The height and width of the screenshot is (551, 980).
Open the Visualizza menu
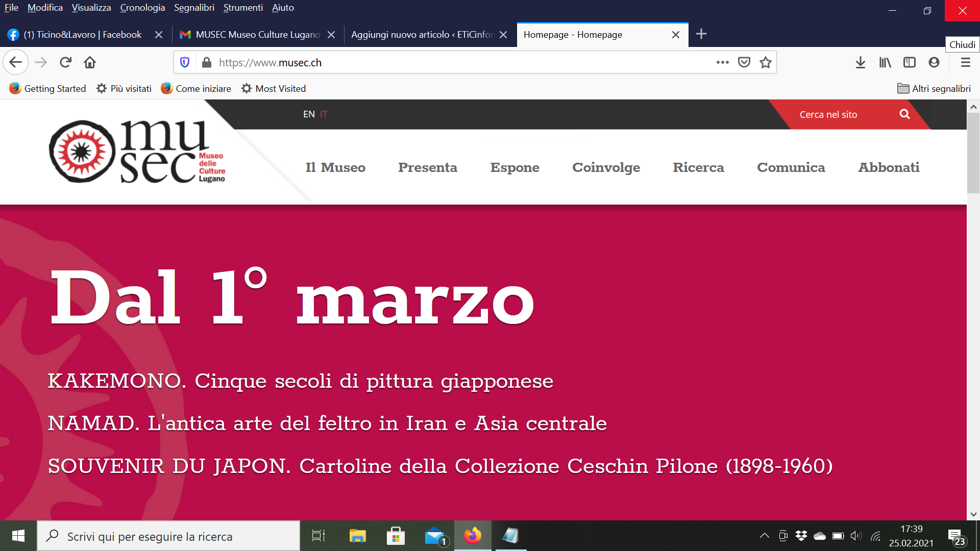(x=91, y=8)
